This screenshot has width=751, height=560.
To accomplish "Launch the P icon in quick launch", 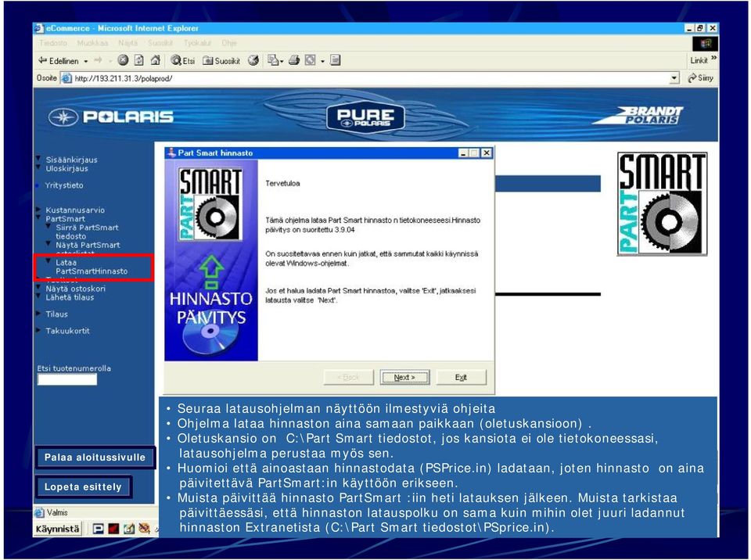I will click(99, 529).
